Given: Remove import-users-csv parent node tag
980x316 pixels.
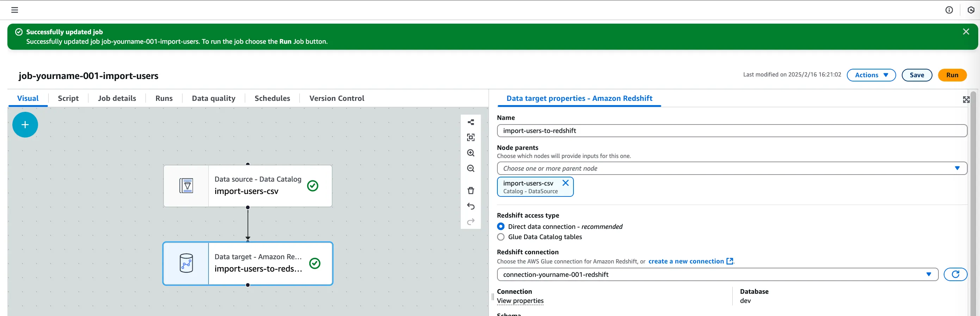Looking at the screenshot, I should [565, 183].
